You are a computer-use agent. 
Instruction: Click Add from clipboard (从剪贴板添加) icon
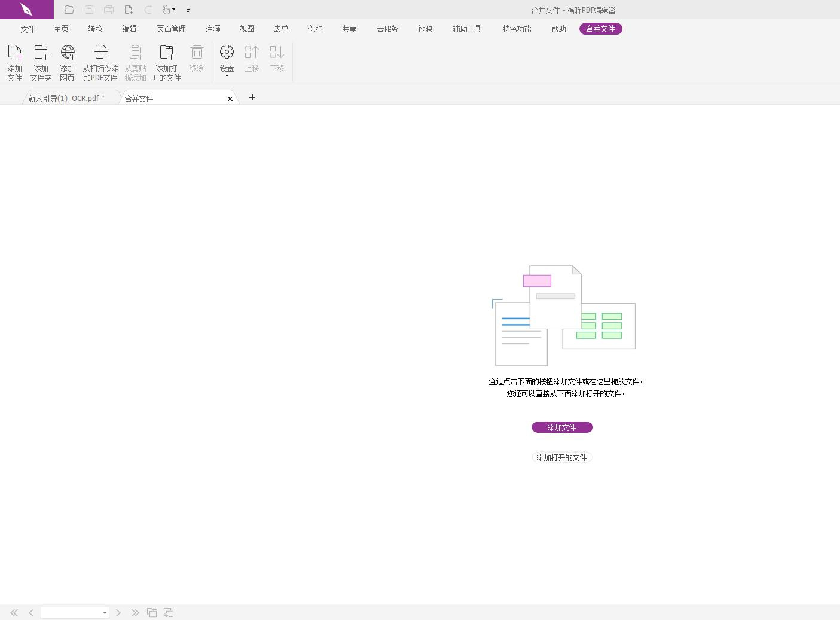(136, 63)
